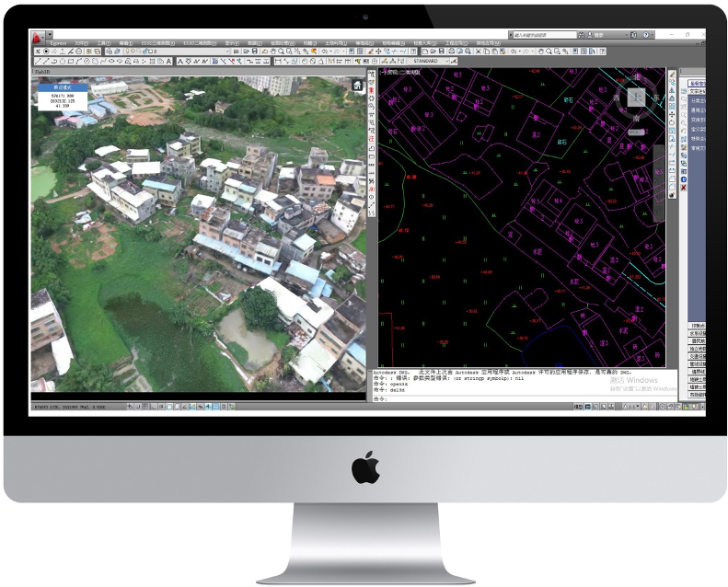Expand the Help dropdown arrow
Screen dimensions: 728x587
652,35
